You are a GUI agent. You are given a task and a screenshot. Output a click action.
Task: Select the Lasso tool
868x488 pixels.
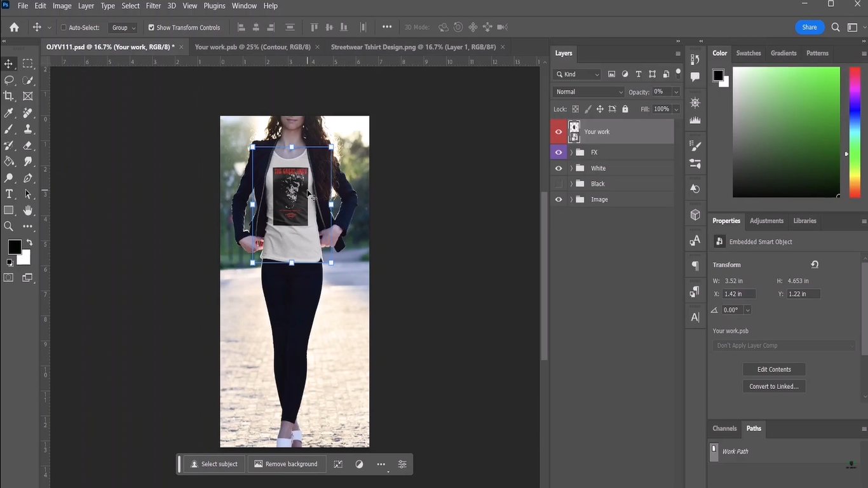click(x=8, y=80)
